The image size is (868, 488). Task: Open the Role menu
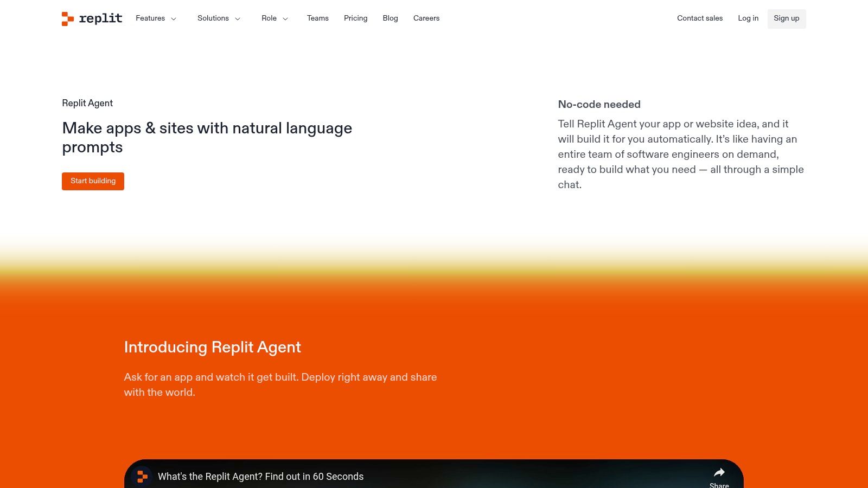point(269,18)
